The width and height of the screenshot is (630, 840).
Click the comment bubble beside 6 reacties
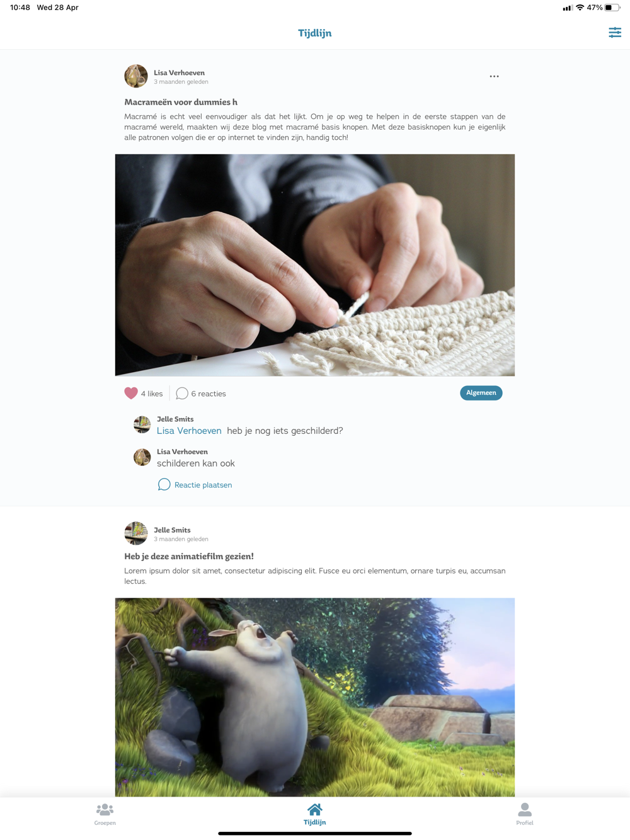coord(182,394)
